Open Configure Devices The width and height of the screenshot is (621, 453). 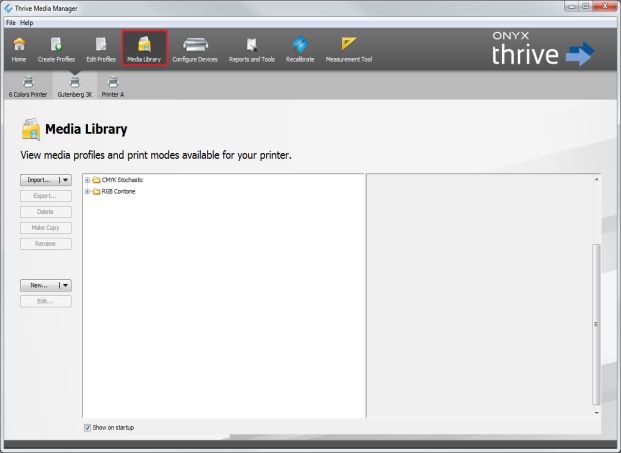coord(195,49)
